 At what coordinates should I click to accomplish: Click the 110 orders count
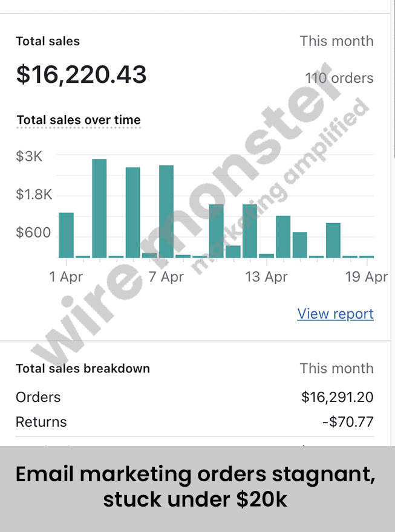pyautogui.click(x=339, y=78)
